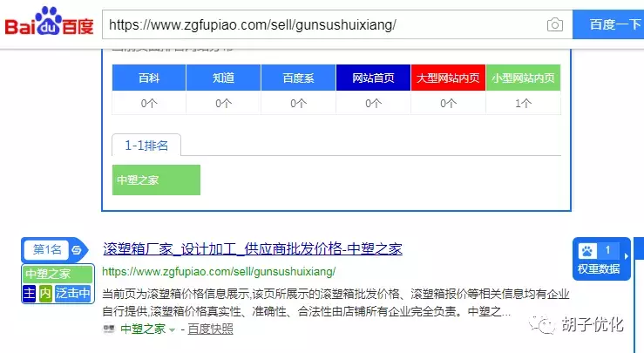Click the result description snippet text
This screenshot has width=644, height=353.
pos(336,302)
